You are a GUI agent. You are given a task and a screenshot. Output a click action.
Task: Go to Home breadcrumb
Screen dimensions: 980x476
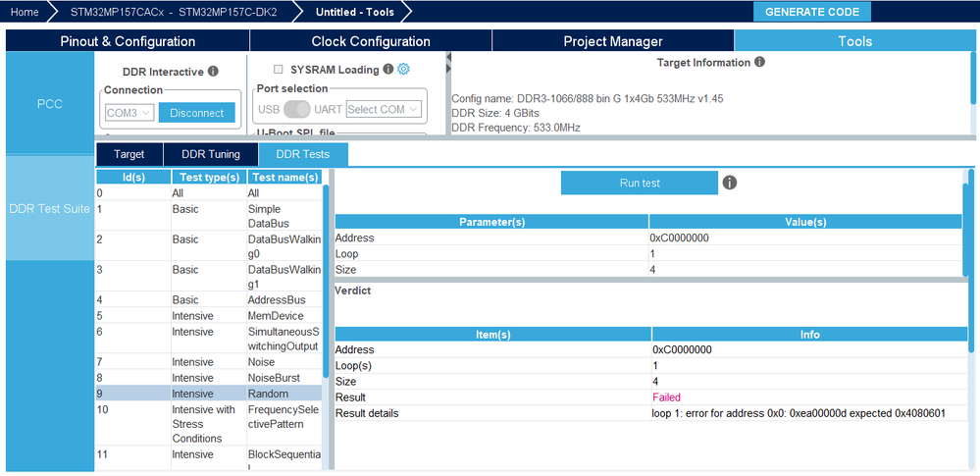pyautogui.click(x=25, y=11)
